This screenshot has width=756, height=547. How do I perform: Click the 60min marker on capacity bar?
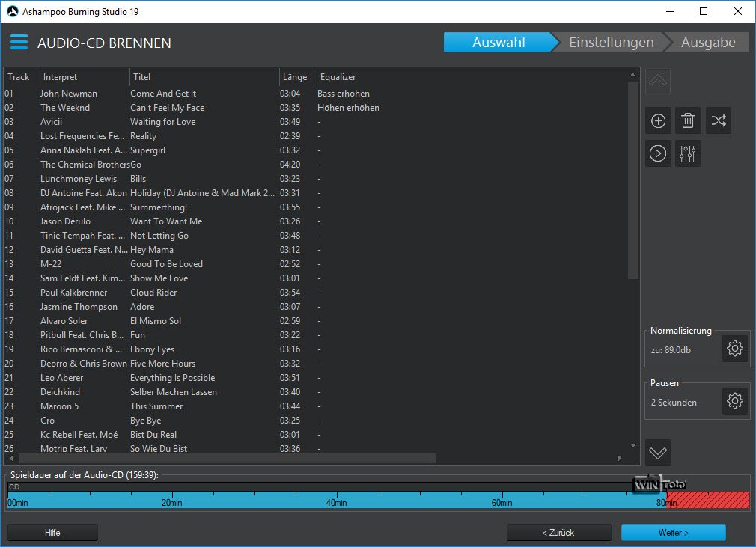502,503
